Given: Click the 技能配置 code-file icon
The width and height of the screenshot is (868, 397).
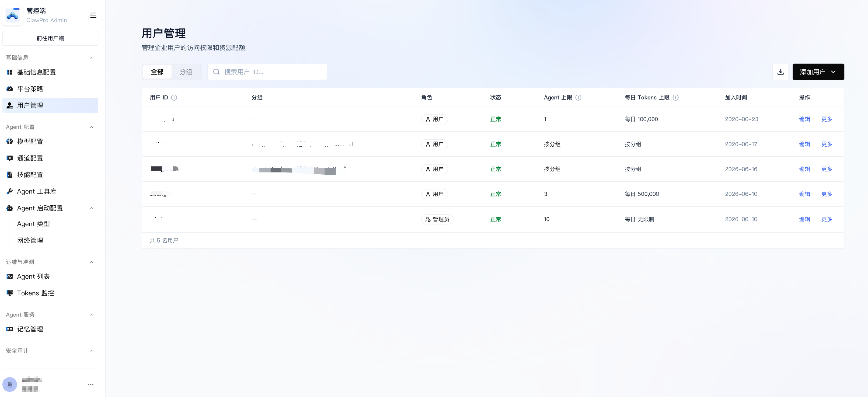Looking at the screenshot, I should pos(10,175).
